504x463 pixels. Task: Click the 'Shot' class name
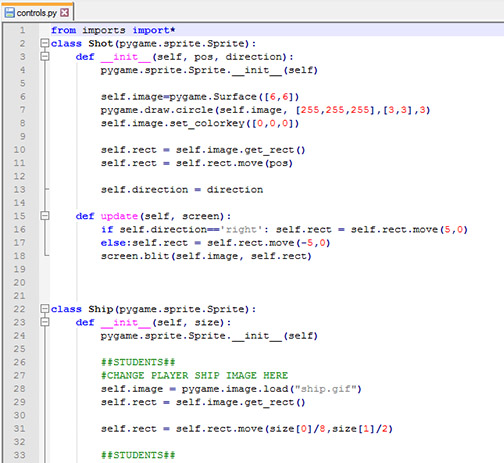pos(100,44)
